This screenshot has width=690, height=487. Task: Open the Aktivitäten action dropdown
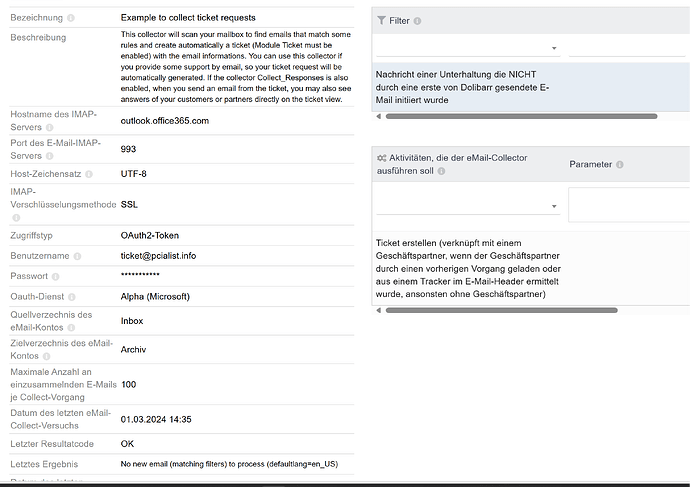click(467, 205)
